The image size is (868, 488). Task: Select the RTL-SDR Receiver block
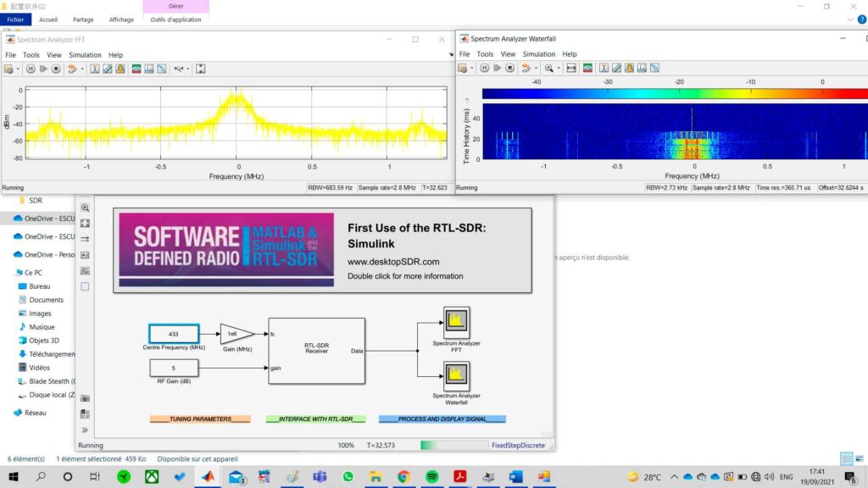[317, 351]
